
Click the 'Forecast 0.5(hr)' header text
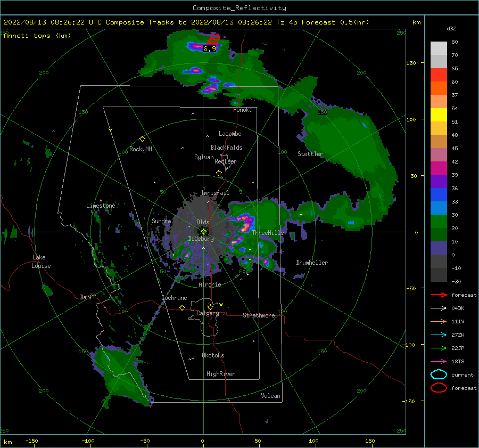[335, 22]
